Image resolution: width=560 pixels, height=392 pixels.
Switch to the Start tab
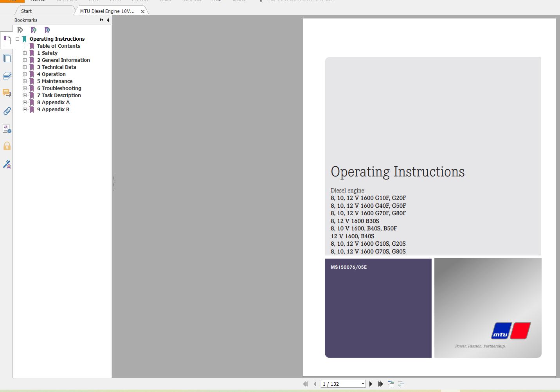(x=27, y=11)
